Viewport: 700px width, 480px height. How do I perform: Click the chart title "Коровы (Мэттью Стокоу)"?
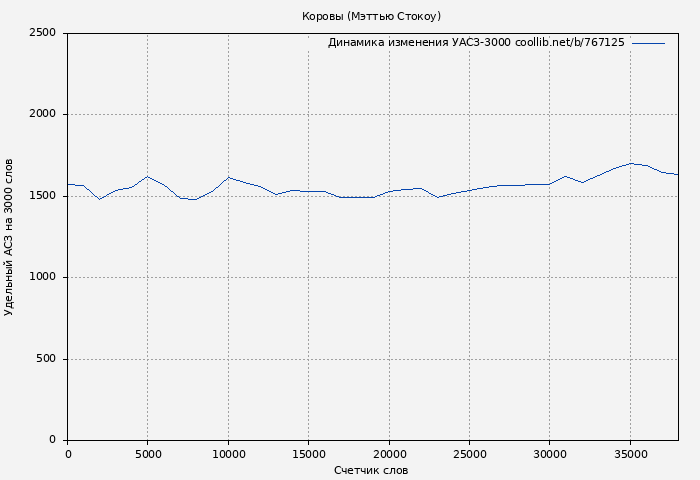pos(371,16)
